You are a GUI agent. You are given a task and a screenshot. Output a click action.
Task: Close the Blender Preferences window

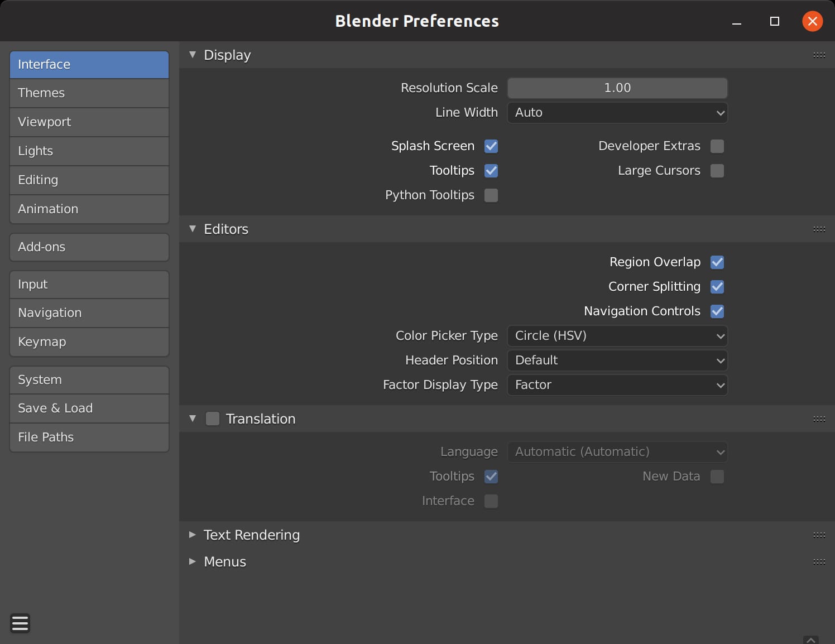[812, 21]
